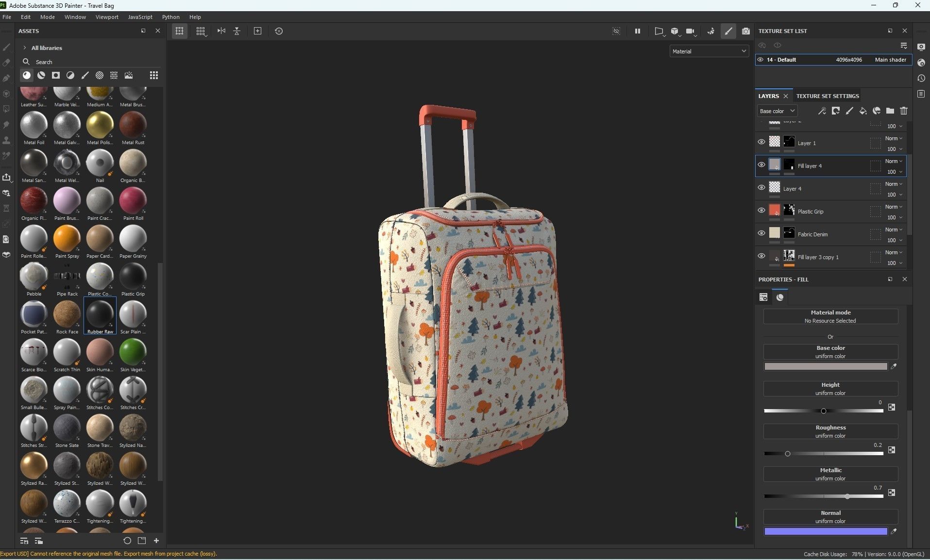
Task: Add a new fill layer
Action: tap(863, 111)
